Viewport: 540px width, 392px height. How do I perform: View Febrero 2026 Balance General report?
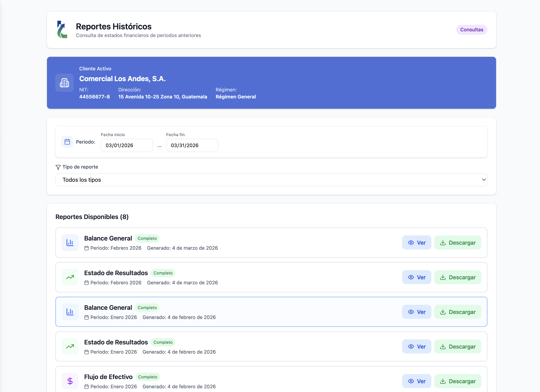point(417,243)
